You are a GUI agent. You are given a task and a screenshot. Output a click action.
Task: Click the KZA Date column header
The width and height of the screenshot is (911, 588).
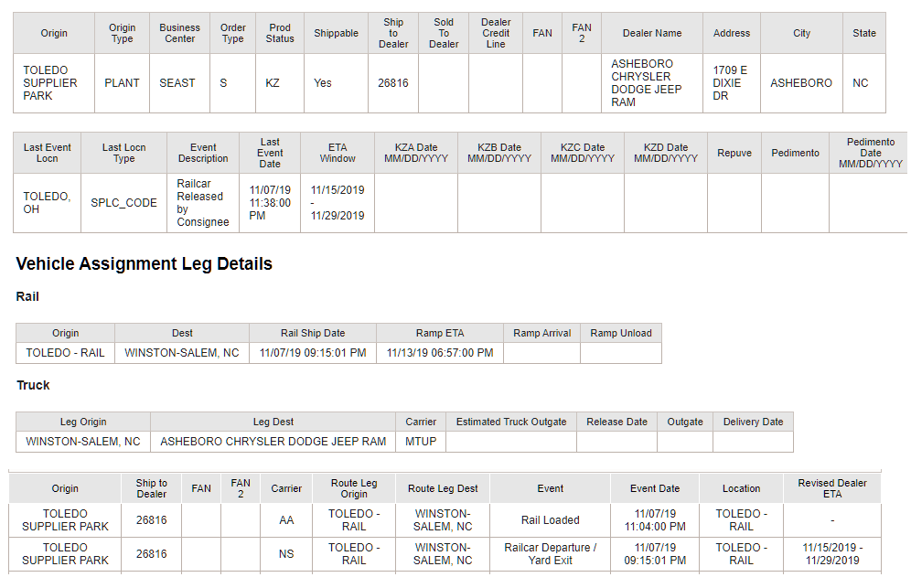[416, 153]
